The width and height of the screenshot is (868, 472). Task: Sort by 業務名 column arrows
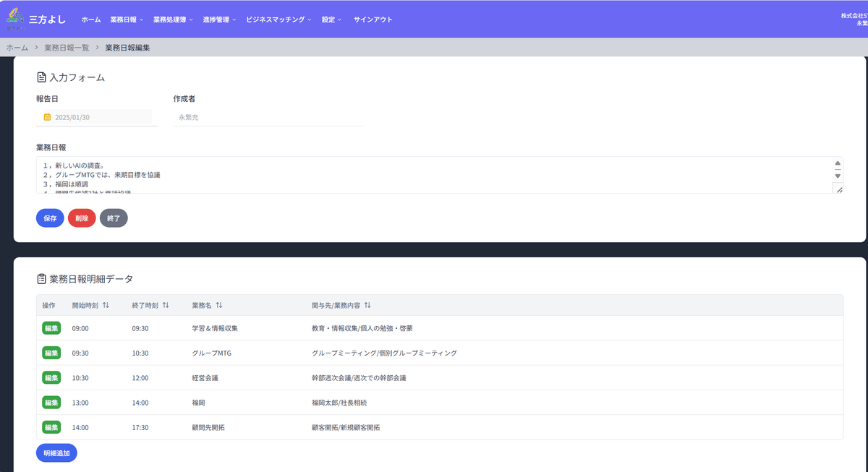218,305
